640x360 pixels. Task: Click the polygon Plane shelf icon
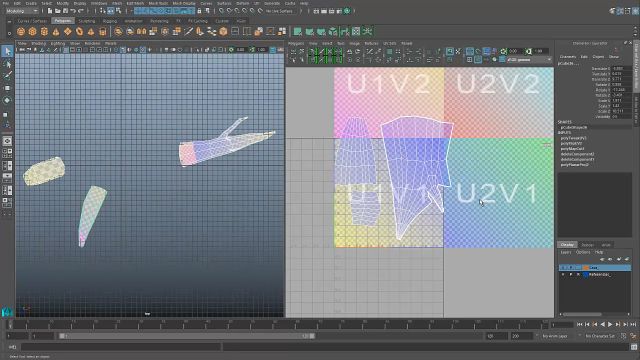click(x=67, y=31)
